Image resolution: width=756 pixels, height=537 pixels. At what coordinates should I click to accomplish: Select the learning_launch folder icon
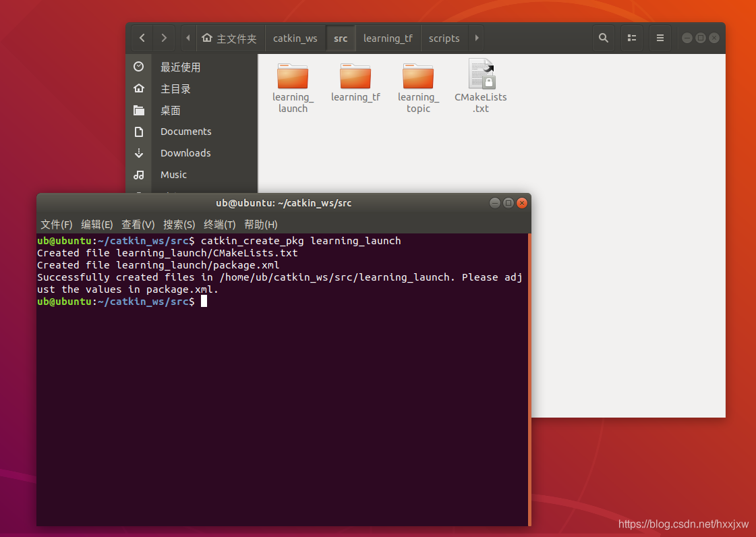click(x=293, y=76)
